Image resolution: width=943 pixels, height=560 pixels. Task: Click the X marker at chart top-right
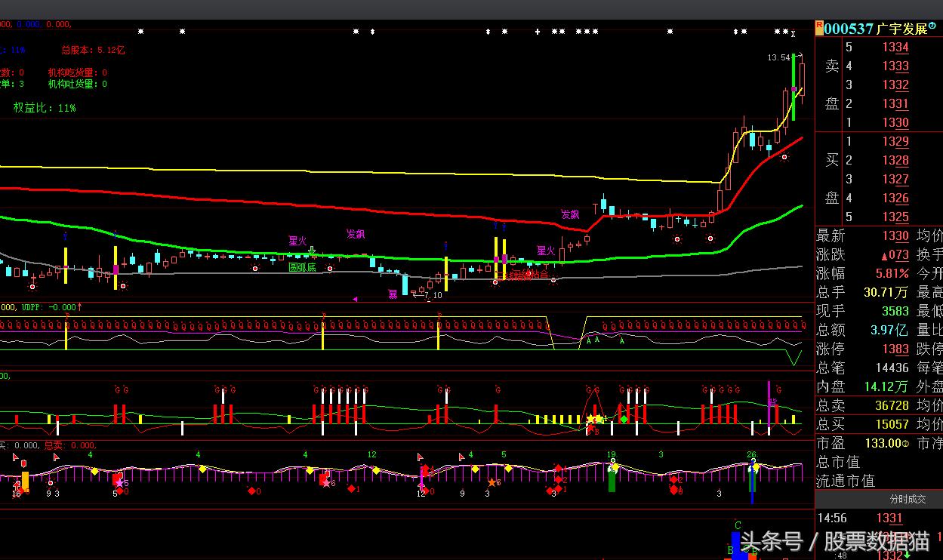pyautogui.click(x=793, y=33)
